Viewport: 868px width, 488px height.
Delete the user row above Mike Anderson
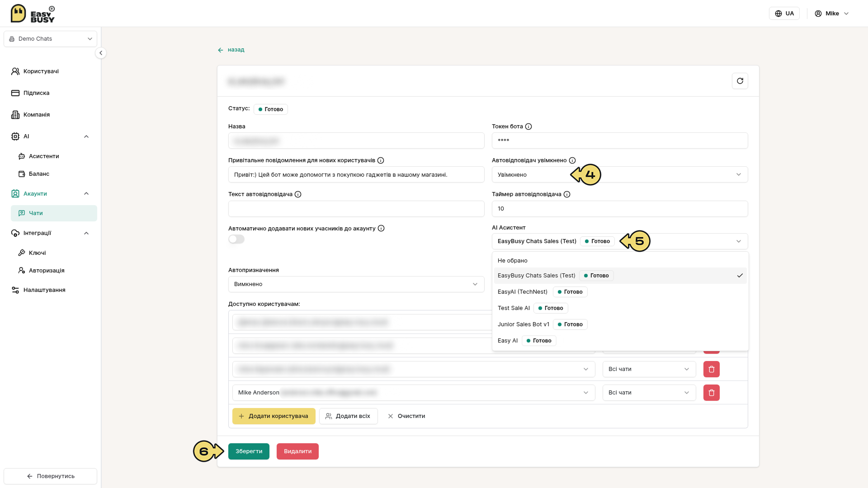pos(711,369)
